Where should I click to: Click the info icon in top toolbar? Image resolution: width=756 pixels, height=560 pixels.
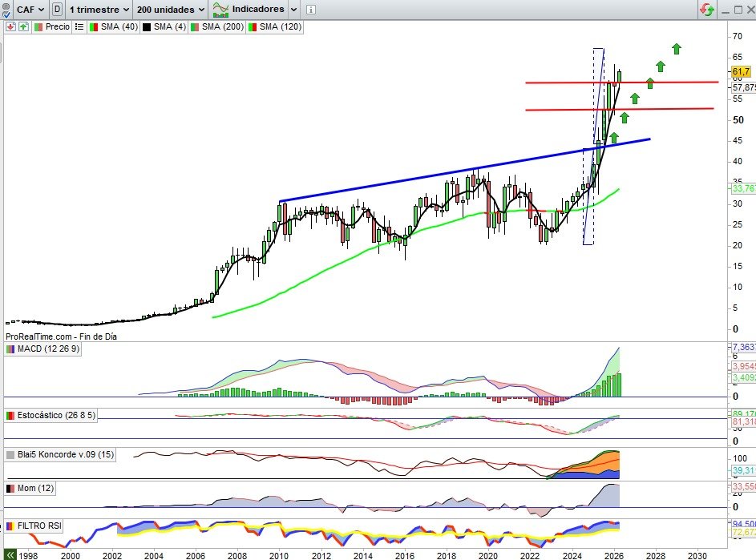(311, 10)
